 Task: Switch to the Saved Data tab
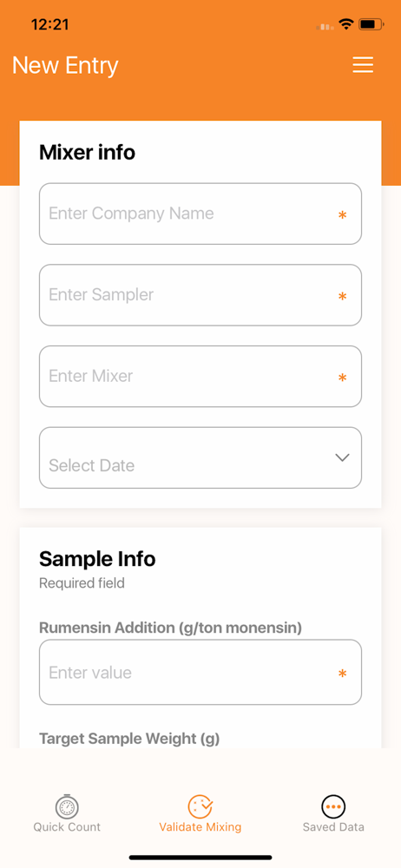pyautogui.click(x=333, y=814)
